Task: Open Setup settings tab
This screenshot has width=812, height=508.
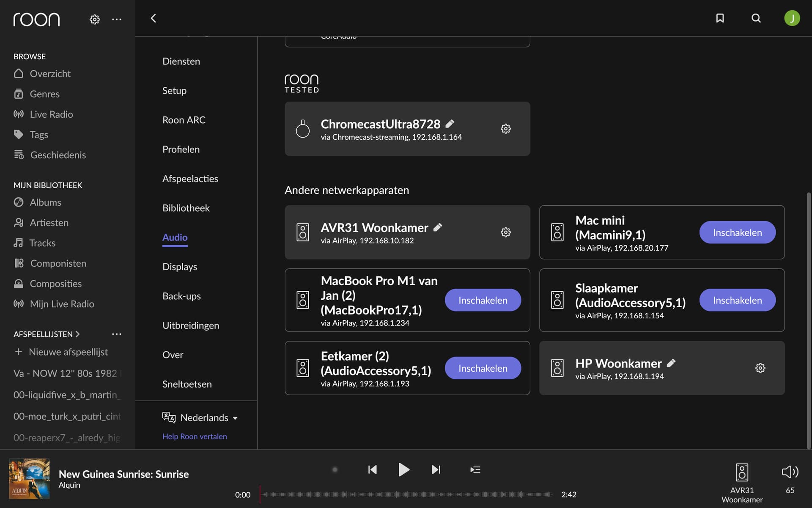Action: click(174, 91)
